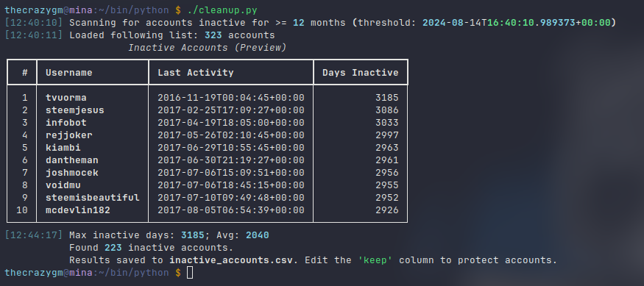Click the Last Activity column header
Image resolution: width=644 pixels, height=286 pixels.
(196, 73)
